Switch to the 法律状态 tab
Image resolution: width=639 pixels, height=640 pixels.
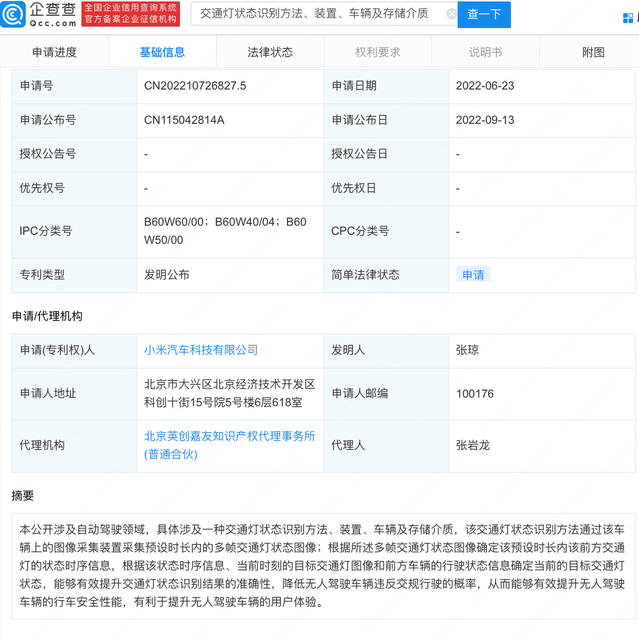(x=270, y=52)
